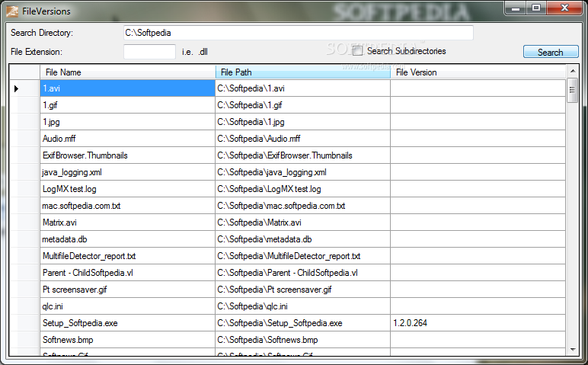Select the Audio.mff file name cell
The height and width of the screenshot is (365, 588).
click(x=127, y=139)
